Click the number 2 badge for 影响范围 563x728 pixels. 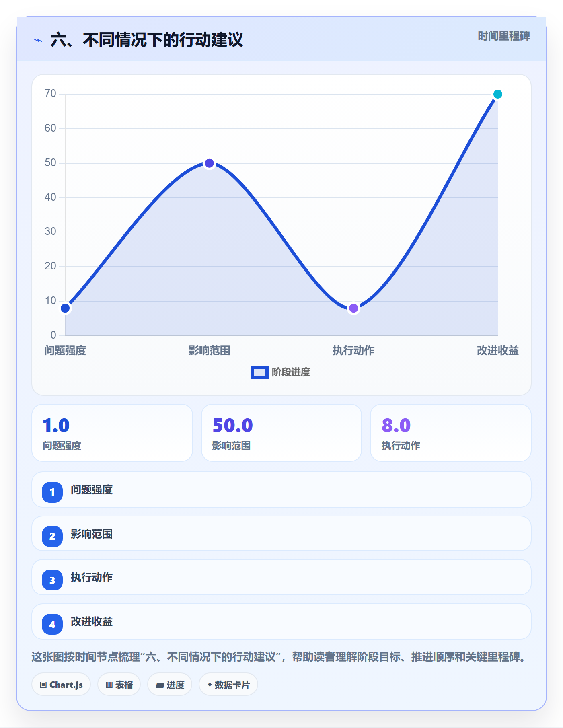click(x=52, y=536)
